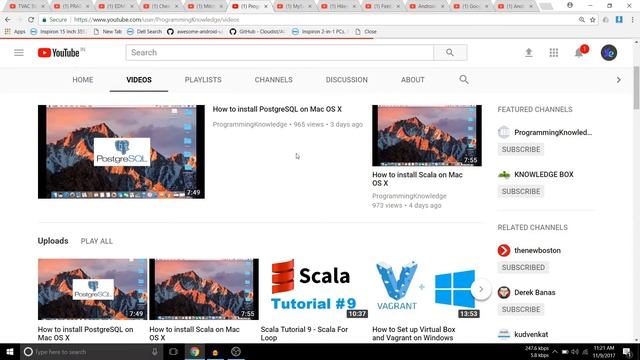Open the Dell Search bookmark

click(x=144, y=31)
